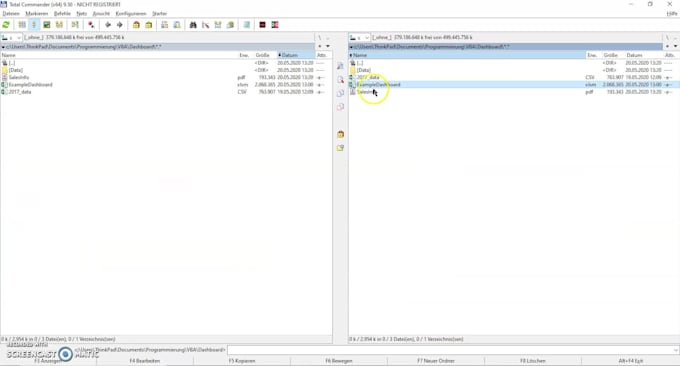Open the Dateien menu
The image size is (680, 366).
(x=11, y=13)
